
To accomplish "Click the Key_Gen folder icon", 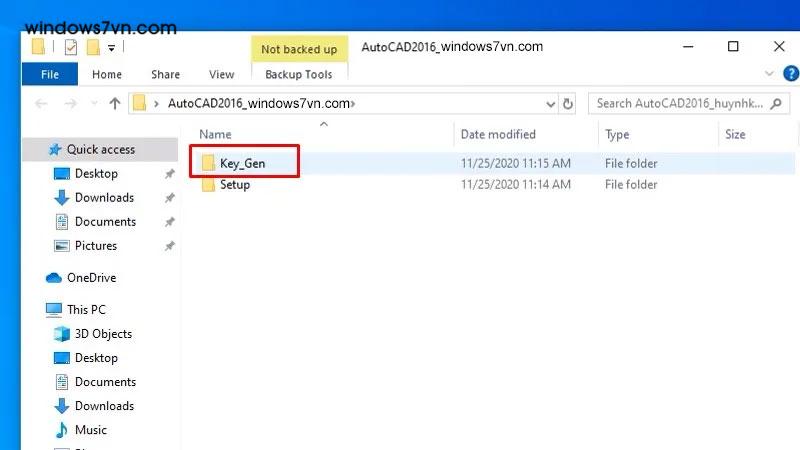I will 208,163.
